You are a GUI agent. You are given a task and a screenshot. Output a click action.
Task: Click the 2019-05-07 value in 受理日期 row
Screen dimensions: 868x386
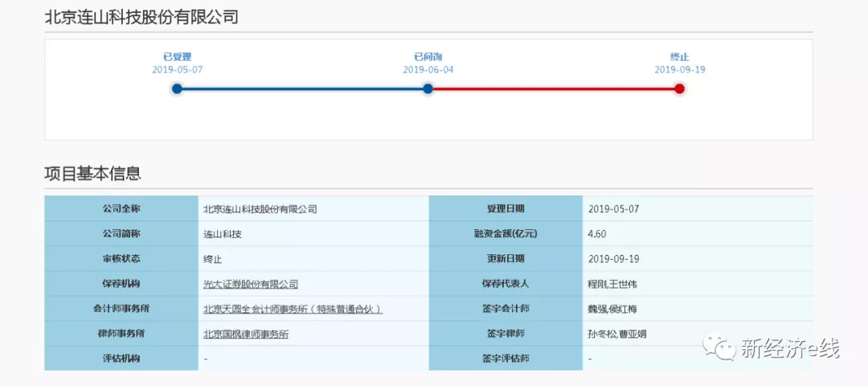point(614,209)
